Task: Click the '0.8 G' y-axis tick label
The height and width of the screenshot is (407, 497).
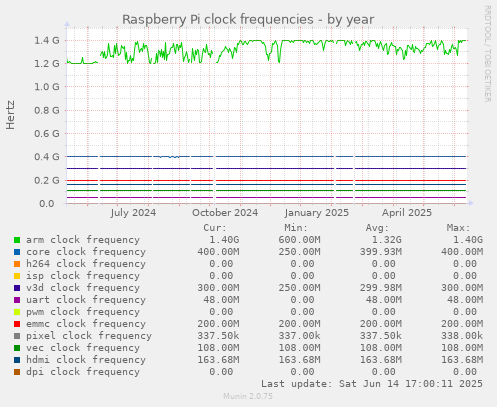Action: pyautogui.click(x=47, y=110)
